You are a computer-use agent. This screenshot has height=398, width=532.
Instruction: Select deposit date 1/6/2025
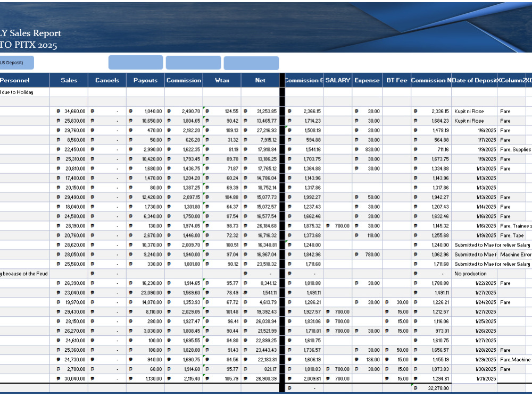pos(475,130)
